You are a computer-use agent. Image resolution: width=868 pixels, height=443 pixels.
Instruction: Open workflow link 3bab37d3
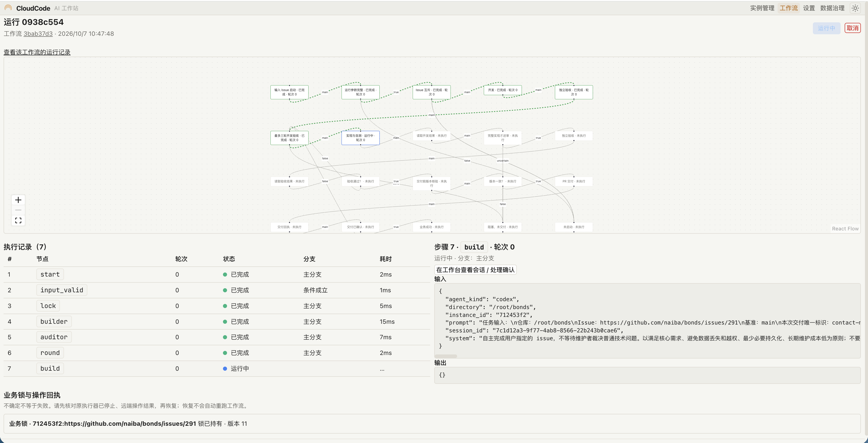[x=38, y=34]
